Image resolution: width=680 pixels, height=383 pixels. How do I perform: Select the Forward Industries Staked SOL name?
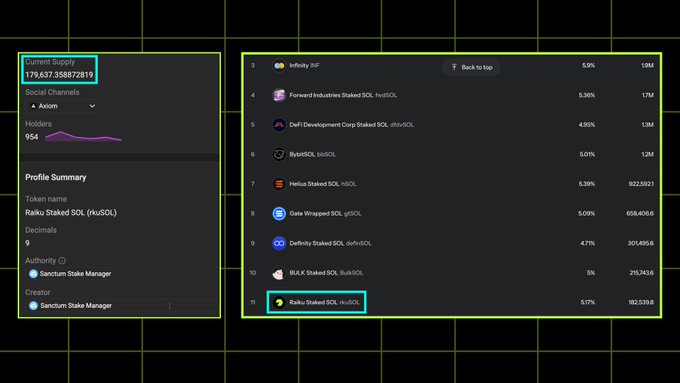(343, 95)
